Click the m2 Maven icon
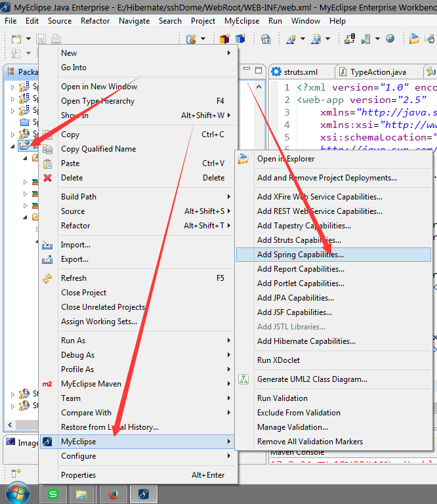The height and width of the screenshot is (504, 437). [x=47, y=384]
